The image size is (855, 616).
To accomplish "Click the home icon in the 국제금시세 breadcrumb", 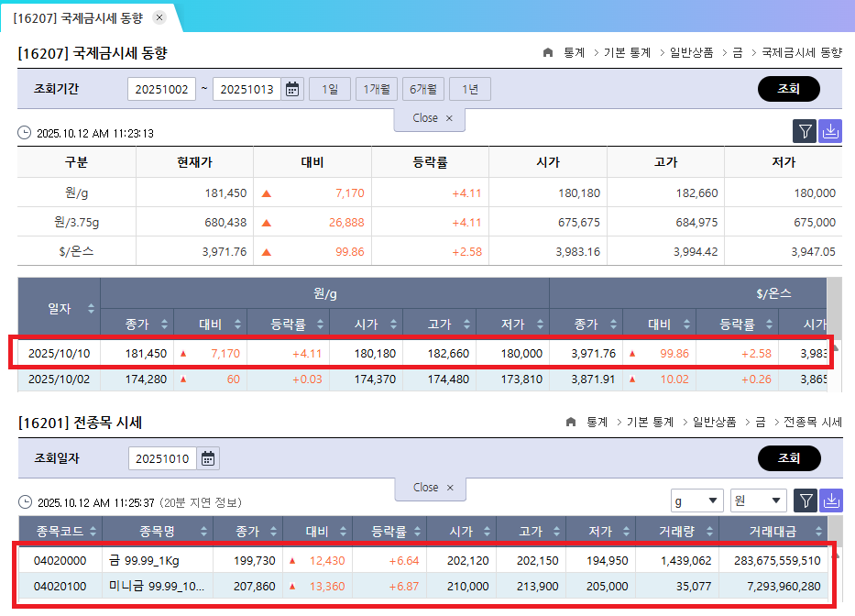I will pyautogui.click(x=550, y=52).
